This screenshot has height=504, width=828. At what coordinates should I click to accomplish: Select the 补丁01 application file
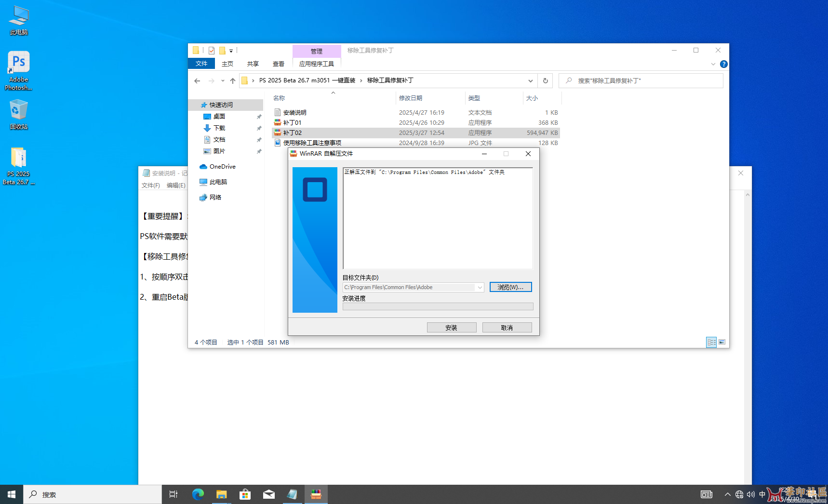[x=416, y=123]
